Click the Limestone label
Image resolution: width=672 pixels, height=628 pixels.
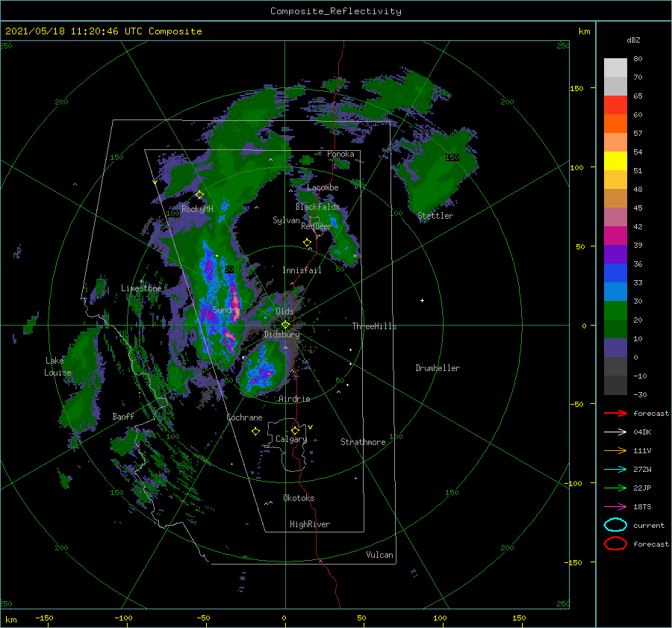141,288
